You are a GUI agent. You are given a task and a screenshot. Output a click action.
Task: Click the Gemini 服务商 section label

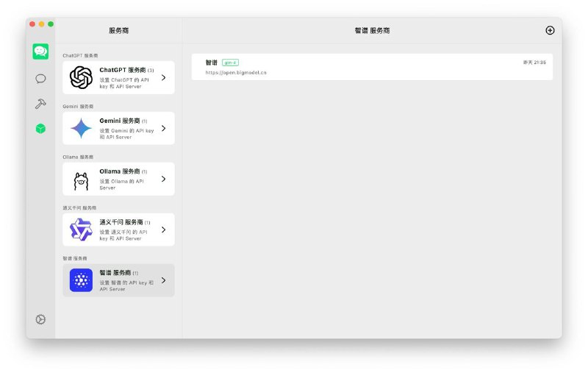point(78,107)
